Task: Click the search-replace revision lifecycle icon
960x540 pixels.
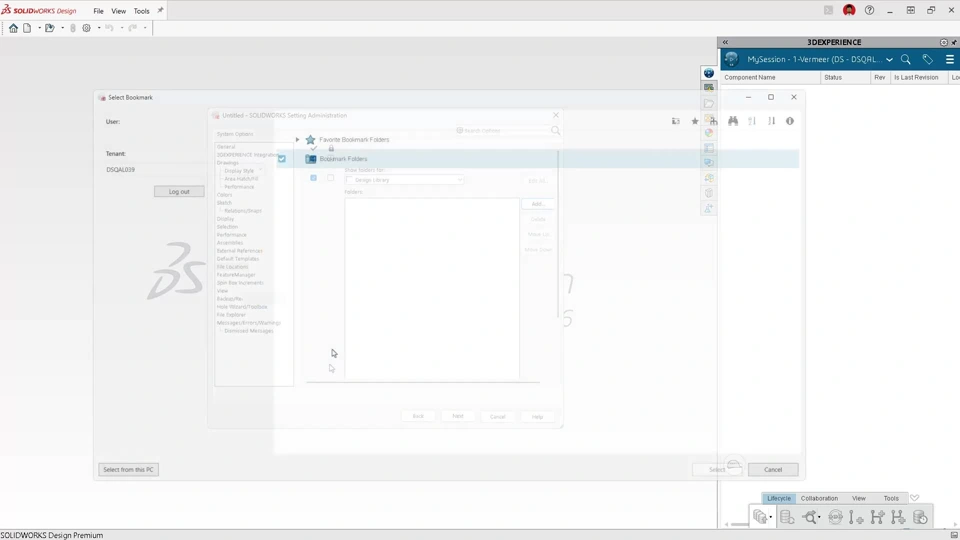Action: tap(810, 517)
